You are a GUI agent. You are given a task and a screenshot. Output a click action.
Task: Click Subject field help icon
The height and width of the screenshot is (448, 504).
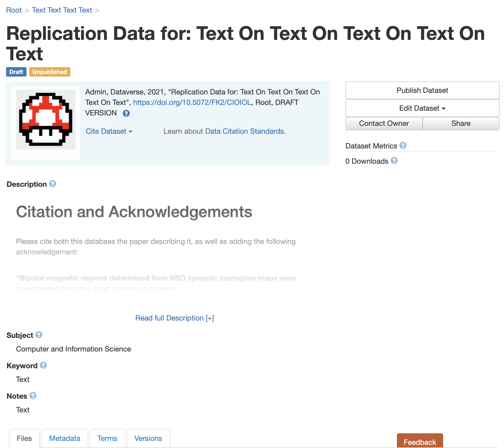[x=39, y=335]
